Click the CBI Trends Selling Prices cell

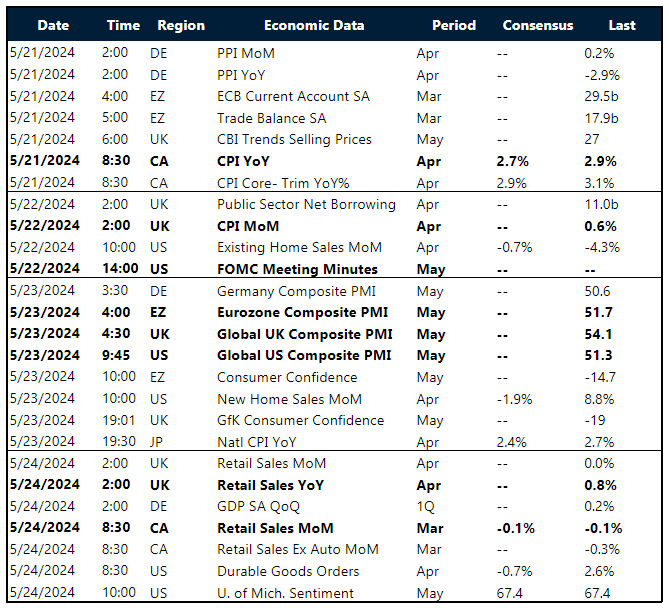tap(294, 139)
